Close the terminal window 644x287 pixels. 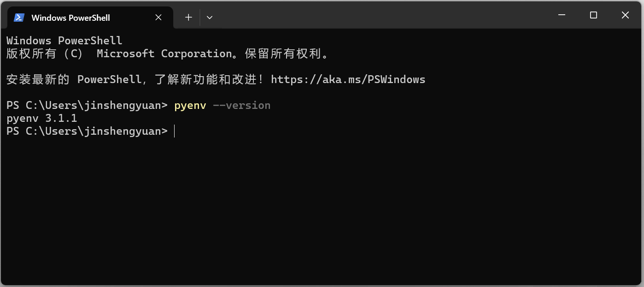point(625,15)
